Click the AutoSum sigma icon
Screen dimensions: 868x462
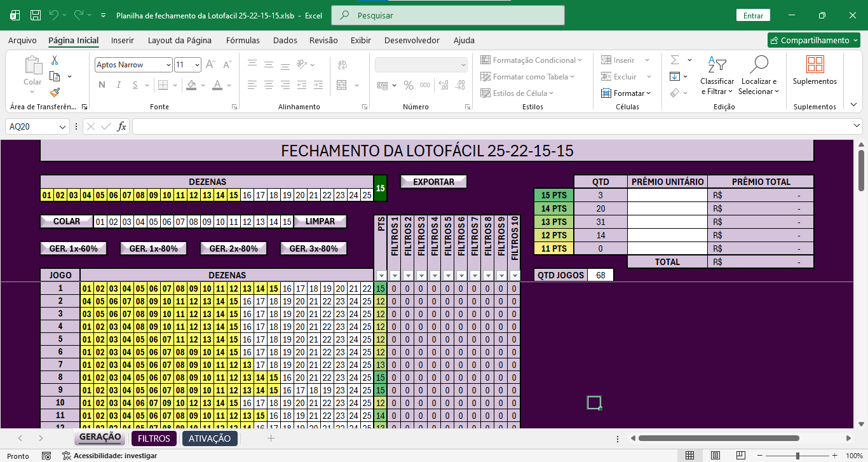[675, 60]
